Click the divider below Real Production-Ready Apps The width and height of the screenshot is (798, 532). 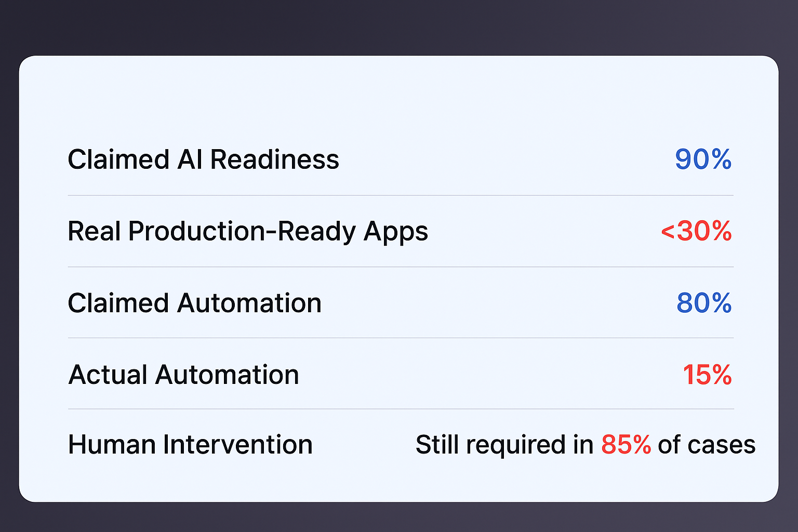(x=401, y=267)
